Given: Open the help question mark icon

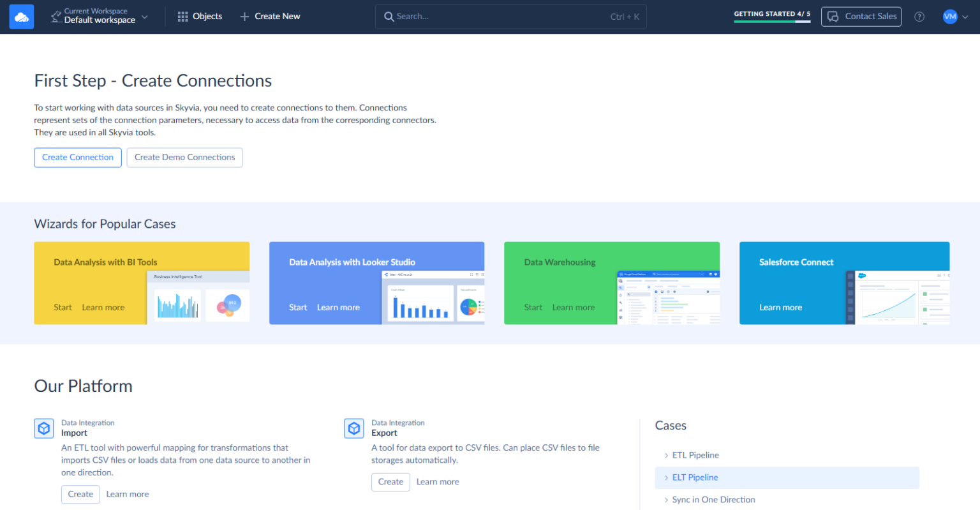Looking at the screenshot, I should tap(919, 17).
